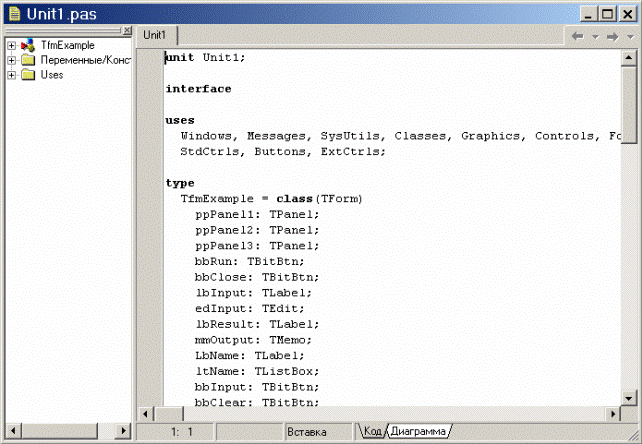
Task: Click the 'interface' keyword in code
Action: tap(198, 89)
